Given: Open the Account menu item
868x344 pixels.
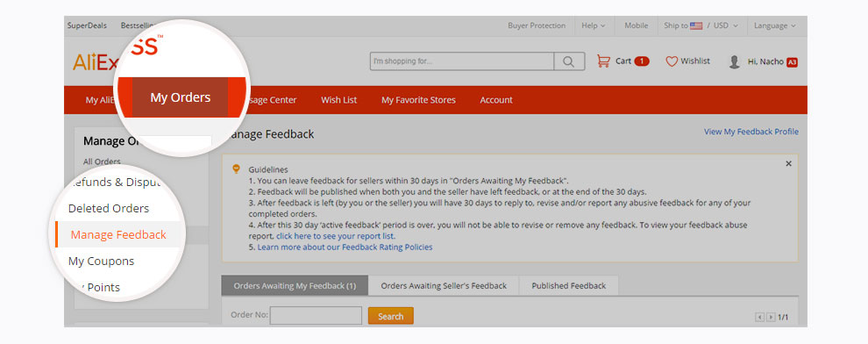Looking at the screenshot, I should click(x=496, y=100).
